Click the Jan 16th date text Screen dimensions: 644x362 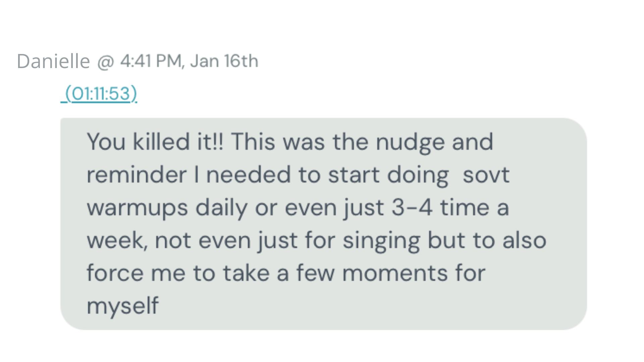click(x=224, y=61)
